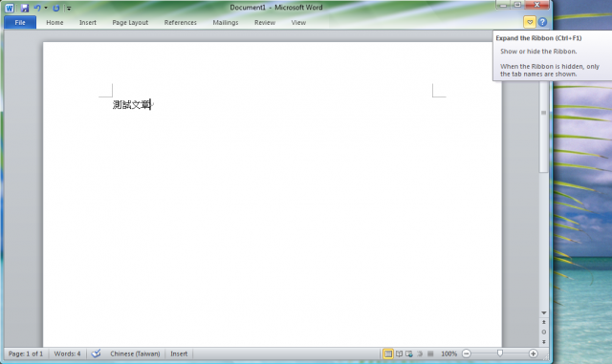Go to previous page with double-up arrow
Screen dimensions: 612x364
[544, 322]
